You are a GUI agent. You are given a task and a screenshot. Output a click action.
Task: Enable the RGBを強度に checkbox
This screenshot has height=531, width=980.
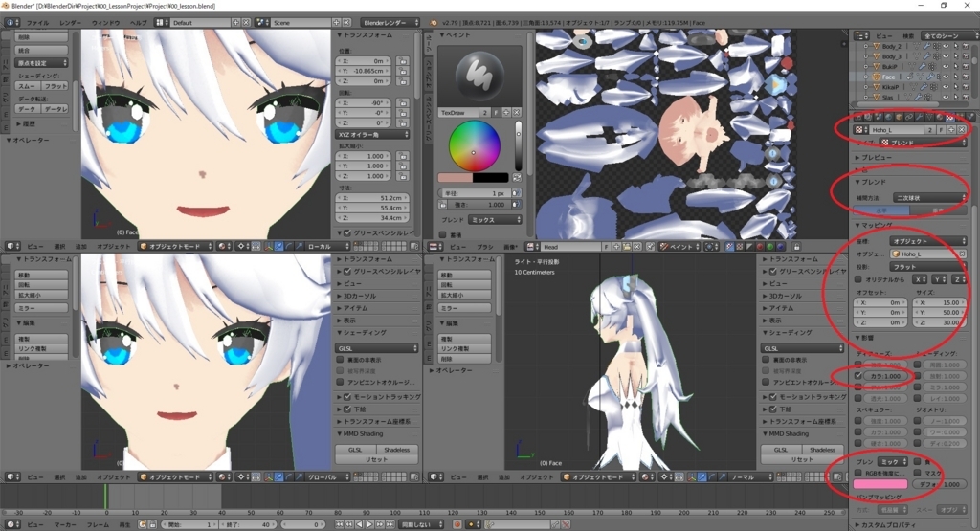tap(858, 473)
